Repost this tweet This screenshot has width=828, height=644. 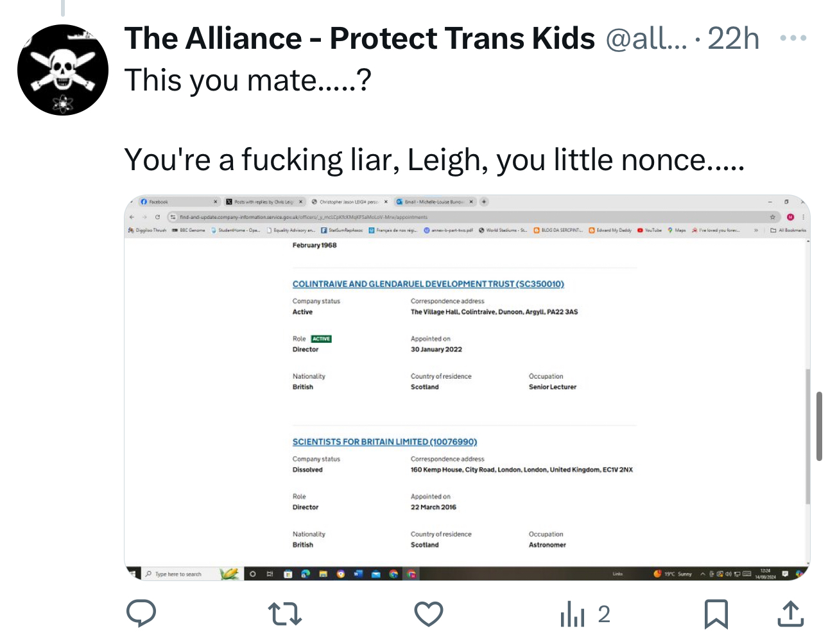coord(284,614)
